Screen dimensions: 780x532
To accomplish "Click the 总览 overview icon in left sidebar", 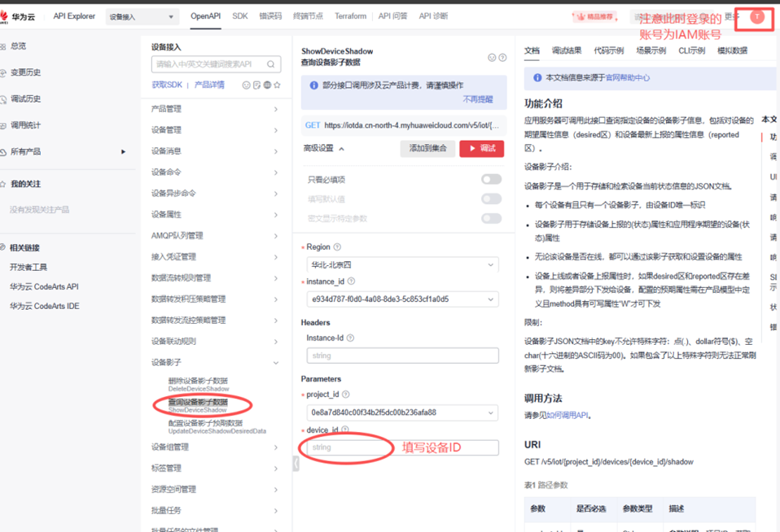I will coord(3,46).
